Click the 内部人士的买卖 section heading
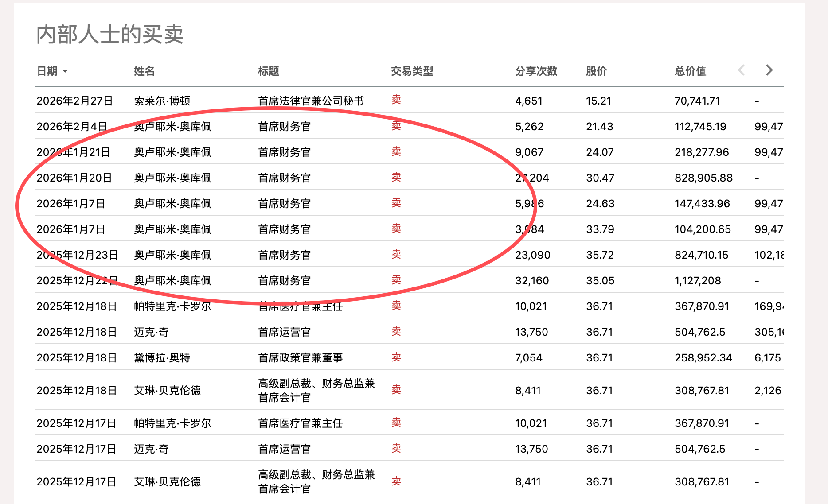 click(x=109, y=35)
